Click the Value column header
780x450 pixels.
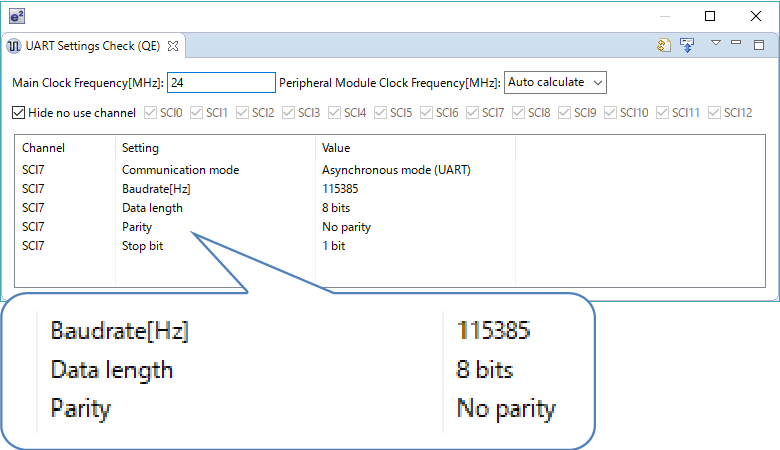pyautogui.click(x=336, y=148)
